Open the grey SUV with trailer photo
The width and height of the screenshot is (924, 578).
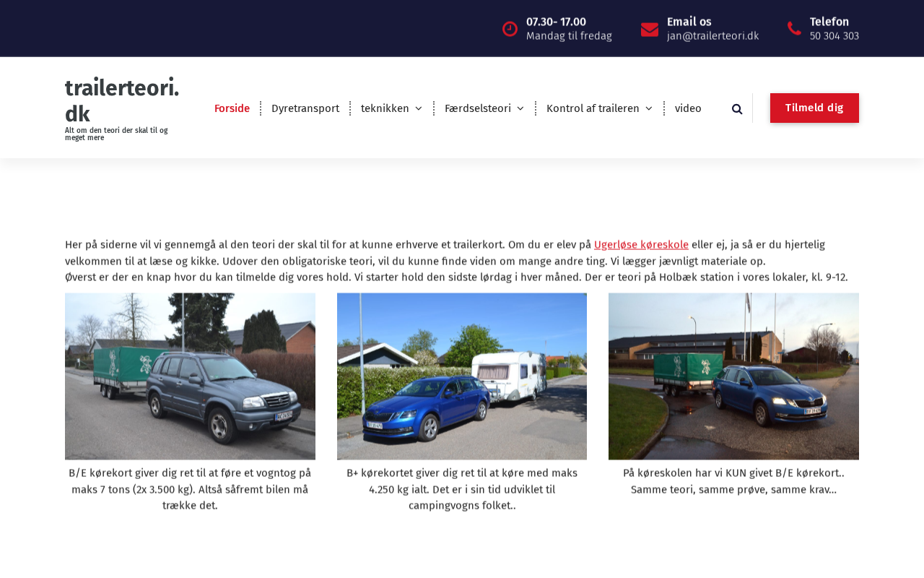coord(190,376)
